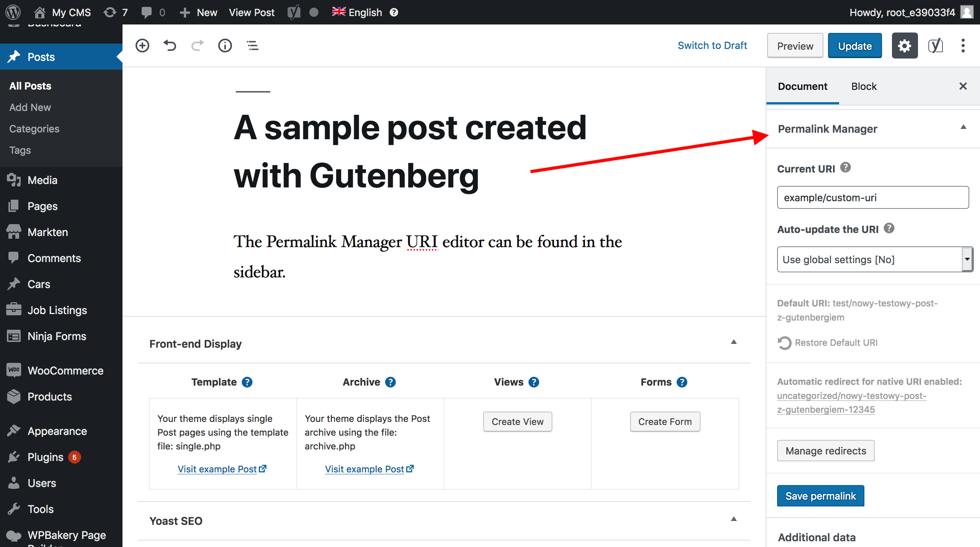Open the content structure info icon
The image size is (980, 547).
pyautogui.click(x=225, y=46)
